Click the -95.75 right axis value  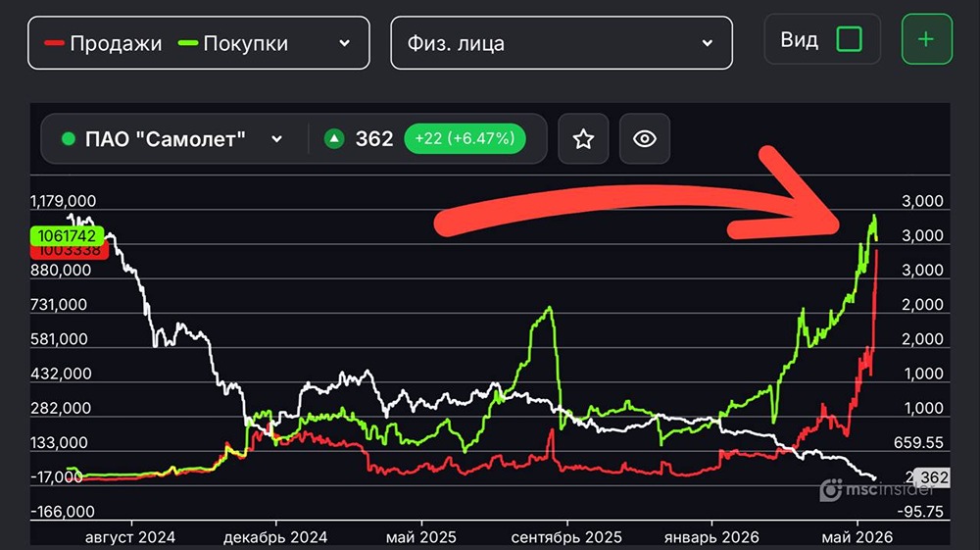(920, 511)
